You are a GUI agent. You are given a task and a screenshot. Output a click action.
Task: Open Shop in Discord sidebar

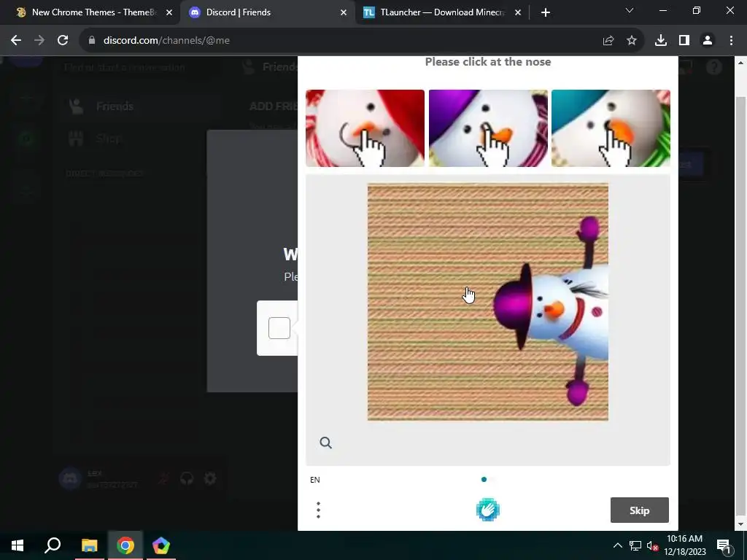point(141,139)
